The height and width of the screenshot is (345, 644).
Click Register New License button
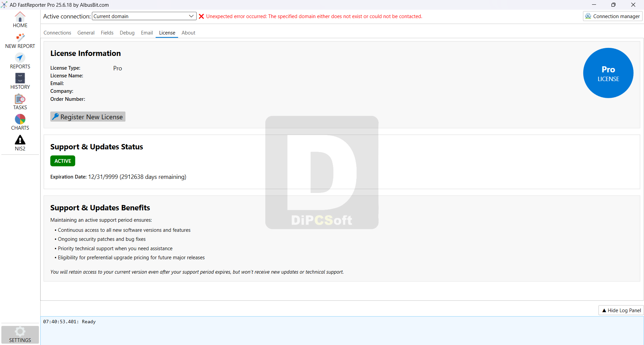88,117
